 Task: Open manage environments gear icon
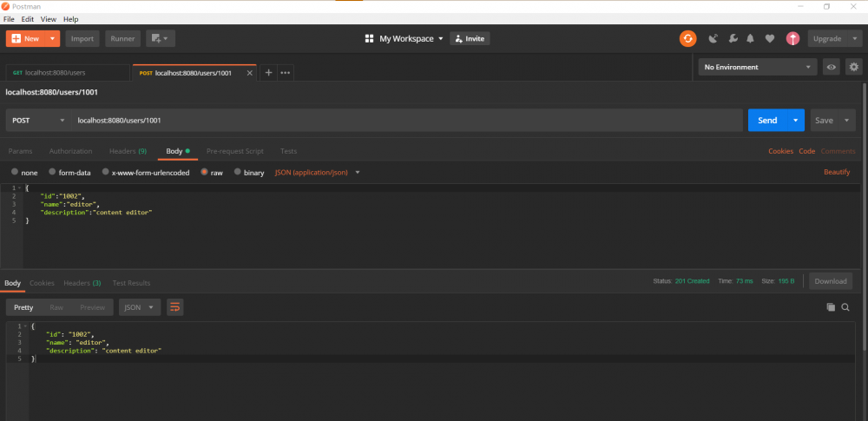(854, 67)
